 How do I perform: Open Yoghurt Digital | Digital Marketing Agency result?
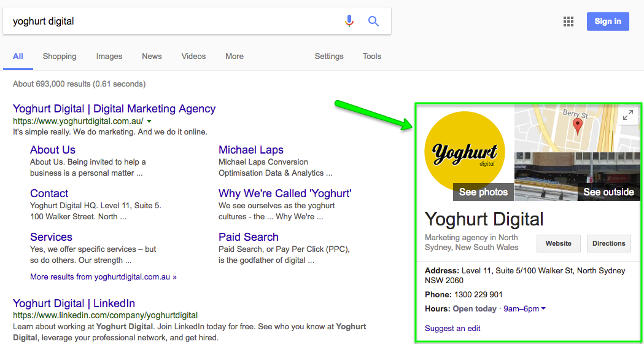click(x=114, y=109)
